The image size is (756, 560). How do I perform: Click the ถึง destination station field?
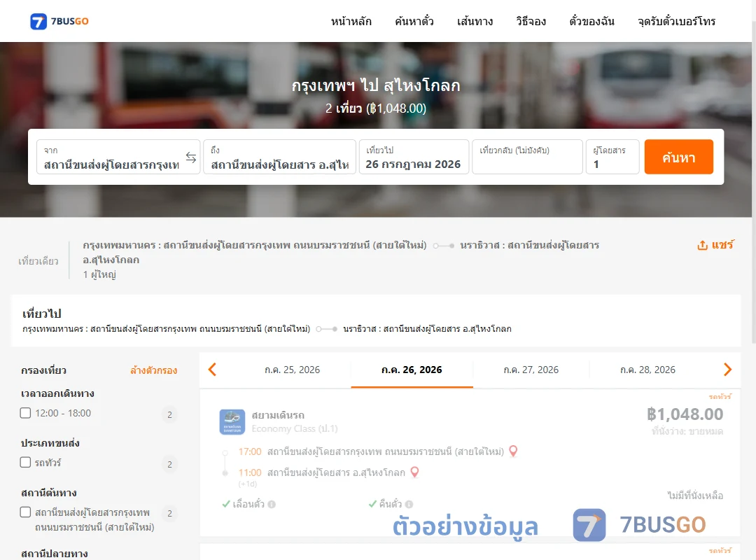[279, 157]
